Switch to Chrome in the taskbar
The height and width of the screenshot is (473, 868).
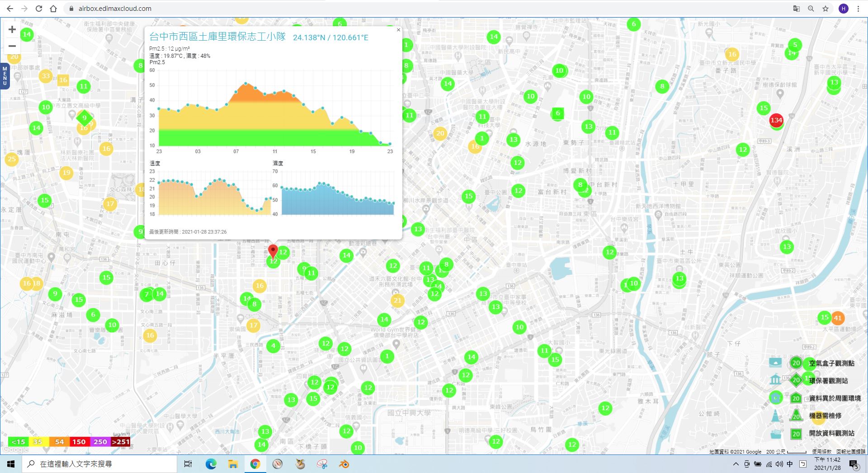click(x=255, y=464)
